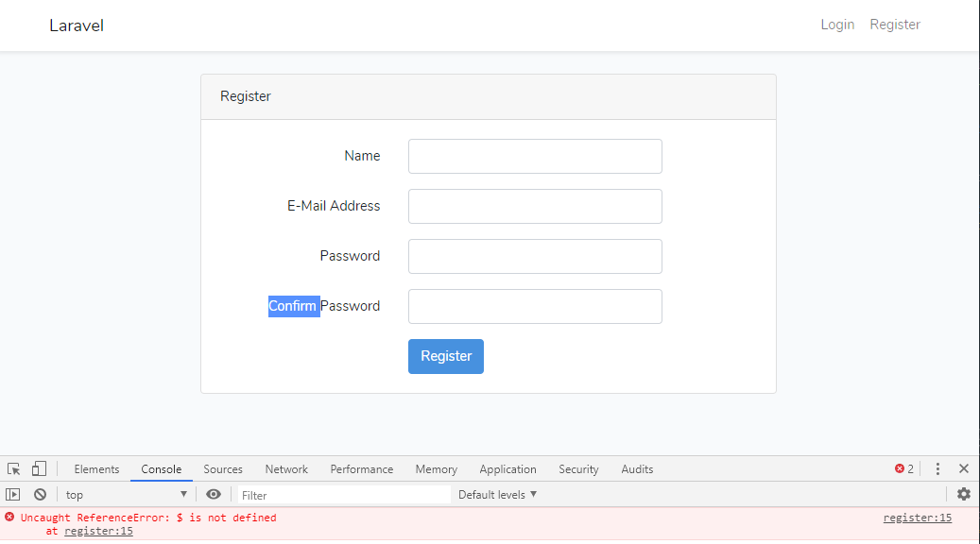Image resolution: width=980 pixels, height=544 pixels.
Task: Click the register:15 source link on right
Action: tap(917, 518)
